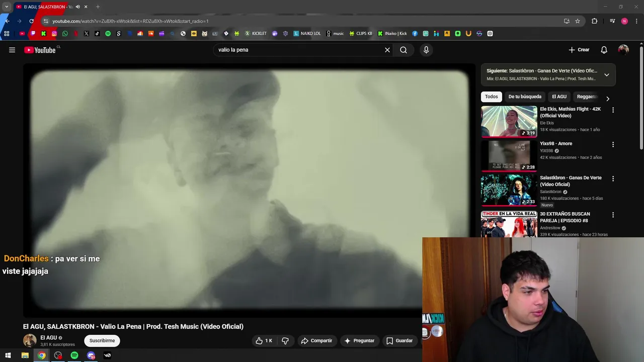
Task: Open the Chrome profile N avatar
Action: click(x=624, y=21)
